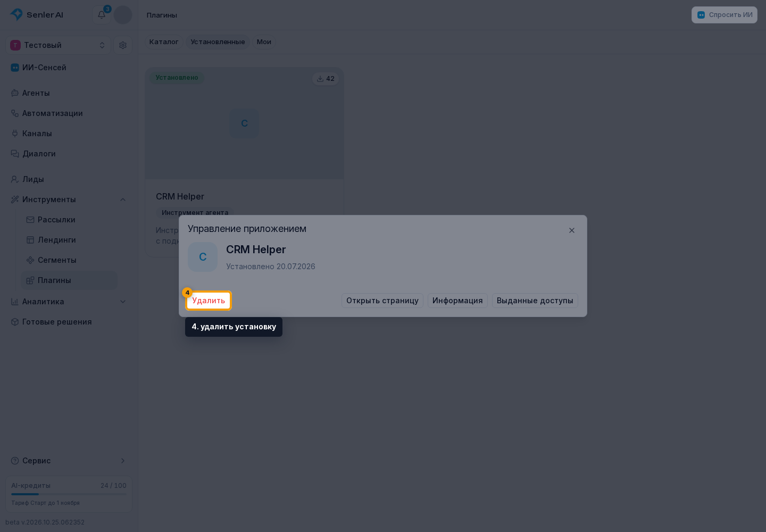Viewport: 766px width, 532px height.
Task: Click the Установлено 20.07.2026 text
Action: 271,267
